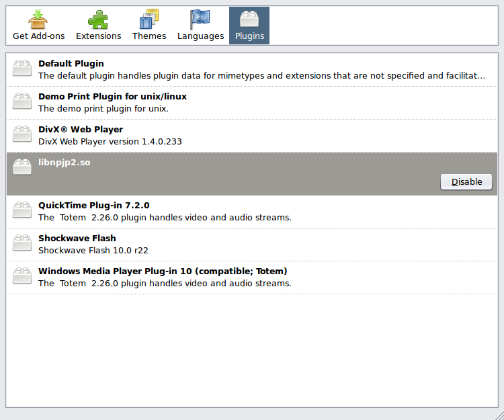Switch to the Languages tab label
The width and height of the screenshot is (504, 420).
pos(200,36)
